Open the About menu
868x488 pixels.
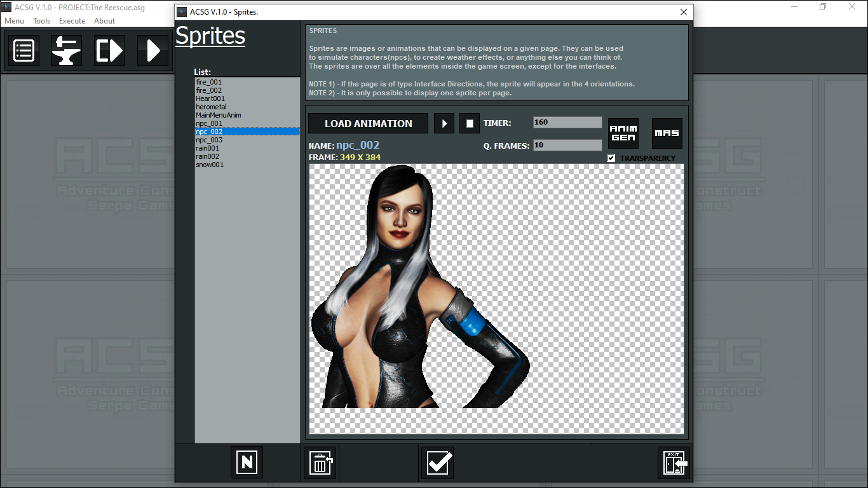105,21
